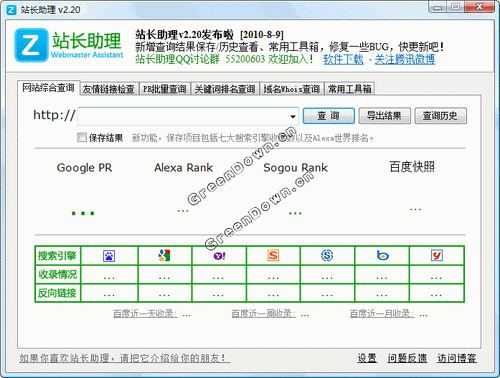Click the Z logo of 站长助理
Image resolution: width=500 pixels, height=378 pixels.
click(31, 45)
